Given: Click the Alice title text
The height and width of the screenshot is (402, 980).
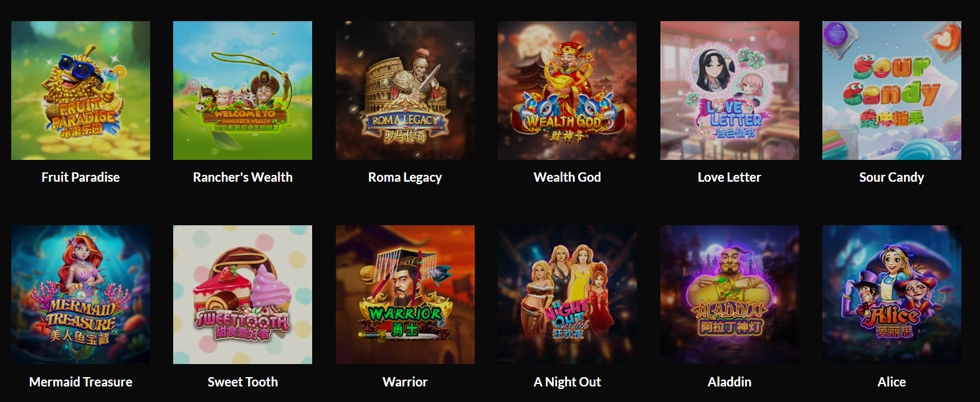Looking at the screenshot, I should tap(892, 382).
